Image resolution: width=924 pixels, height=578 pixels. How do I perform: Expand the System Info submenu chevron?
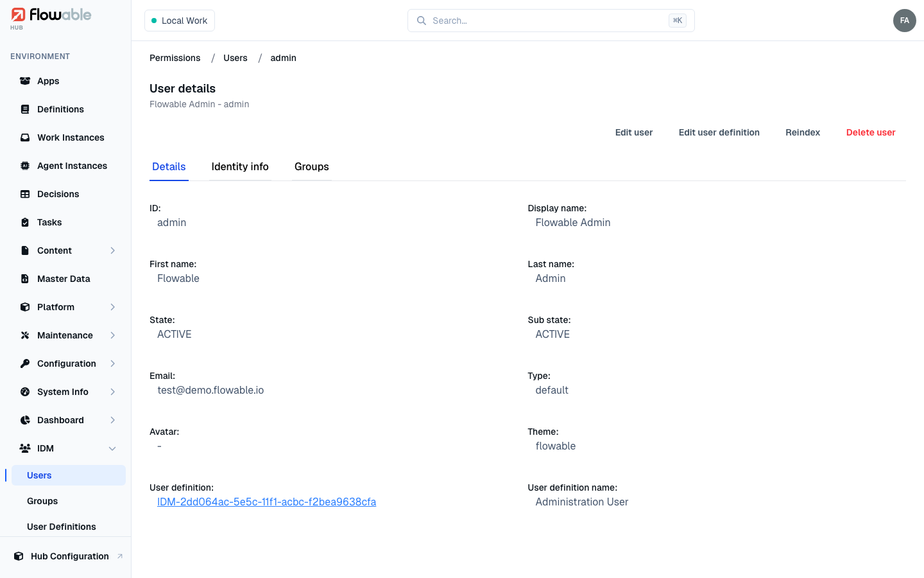tap(113, 392)
